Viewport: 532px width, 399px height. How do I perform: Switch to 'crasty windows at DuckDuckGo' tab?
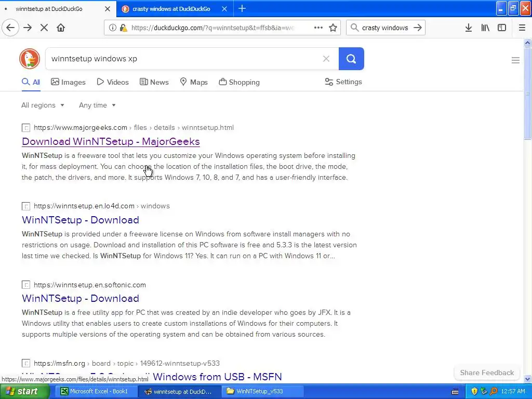(x=171, y=9)
